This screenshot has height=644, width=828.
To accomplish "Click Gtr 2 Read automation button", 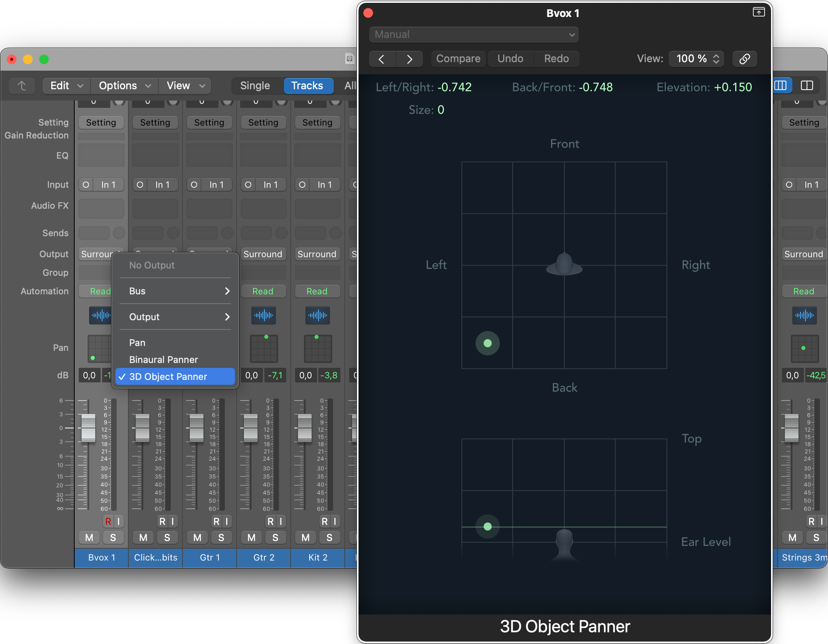I will (x=263, y=291).
